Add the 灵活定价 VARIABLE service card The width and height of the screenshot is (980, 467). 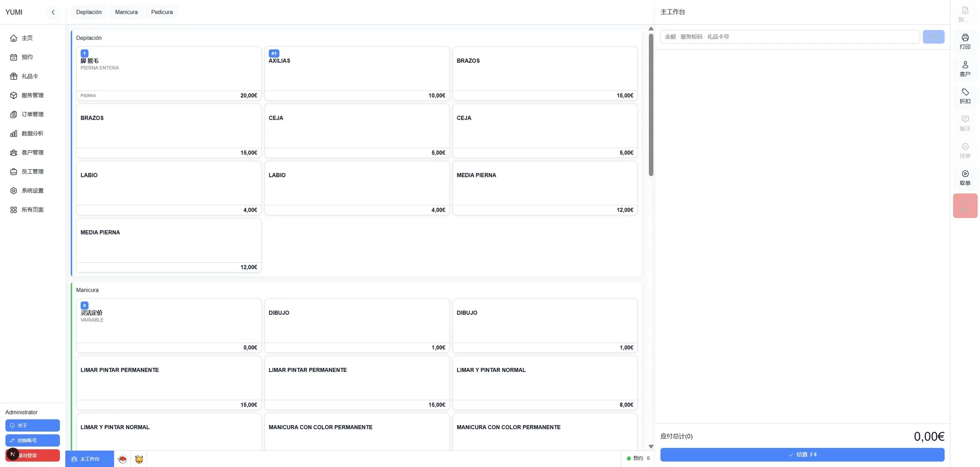168,325
